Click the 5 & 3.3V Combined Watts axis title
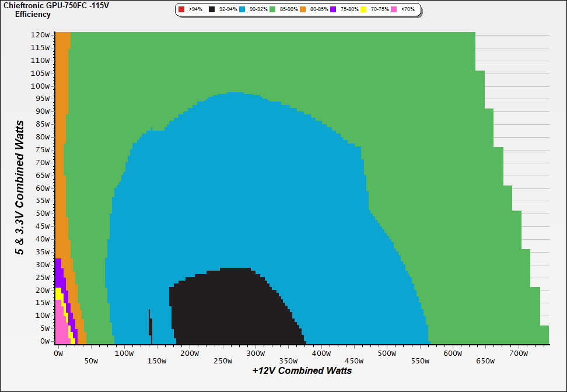Screen dimensions: 567x392 (20, 188)
